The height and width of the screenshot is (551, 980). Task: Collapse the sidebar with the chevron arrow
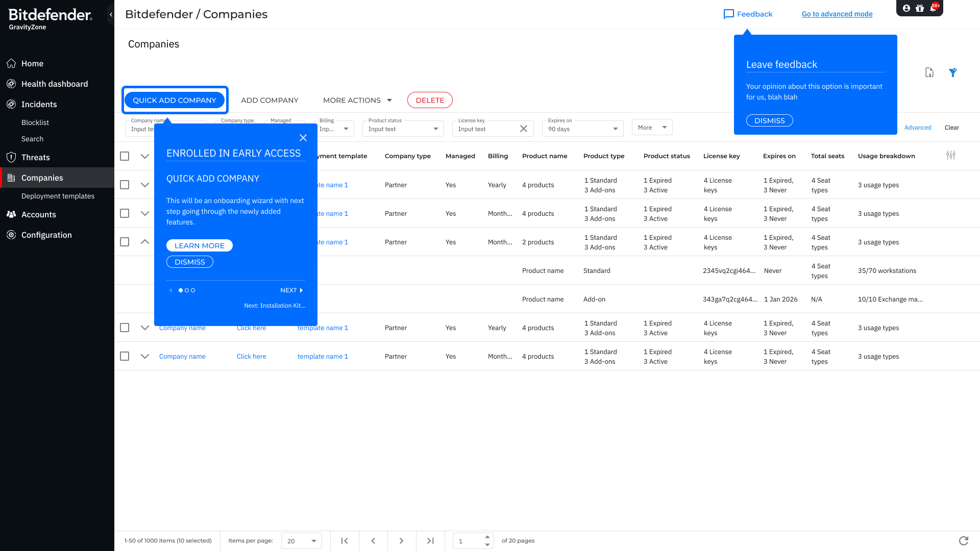coord(111,14)
